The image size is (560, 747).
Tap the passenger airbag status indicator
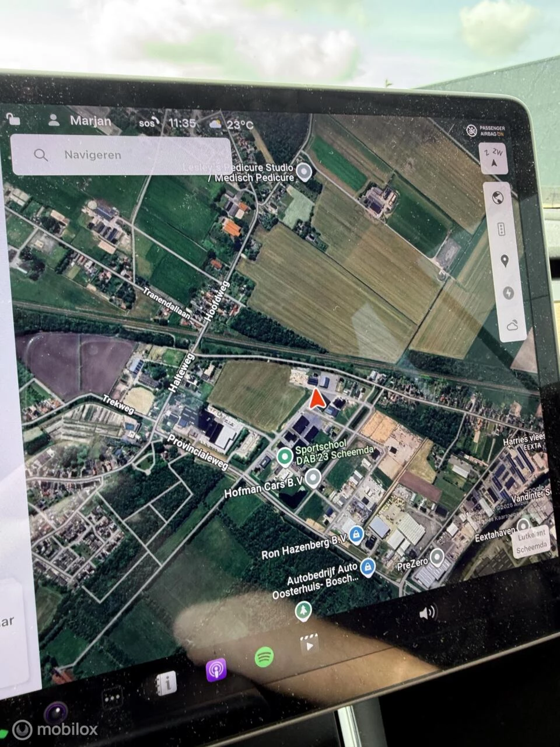(x=485, y=131)
